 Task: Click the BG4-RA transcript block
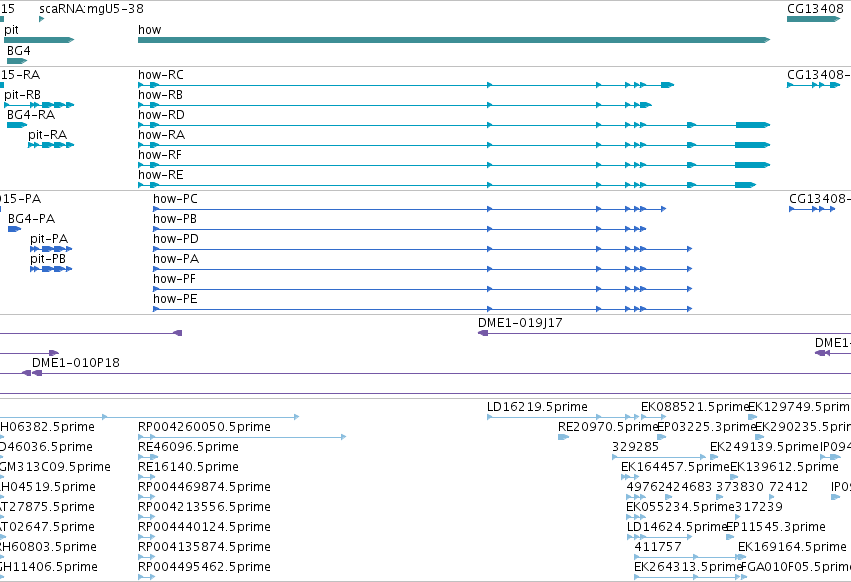(x=17, y=125)
